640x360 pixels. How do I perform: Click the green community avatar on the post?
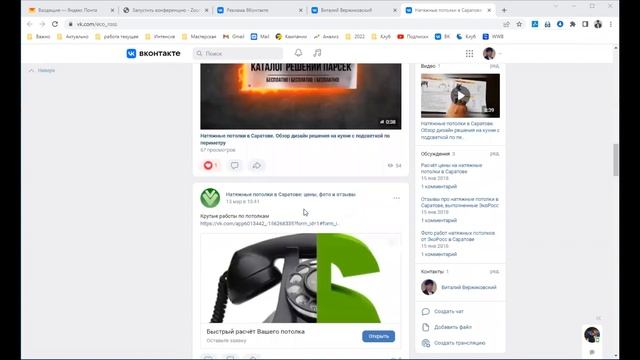point(210,198)
